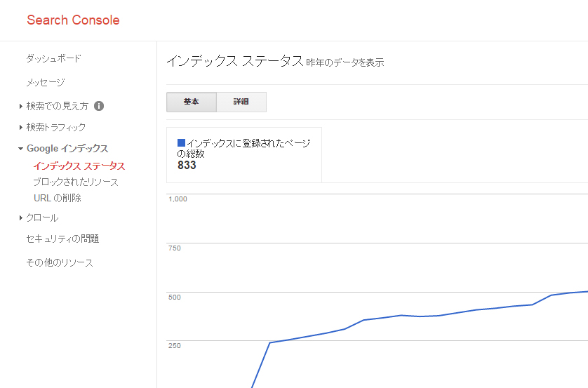Switch to the 詳細 tab
The image size is (588, 388).
(241, 102)
